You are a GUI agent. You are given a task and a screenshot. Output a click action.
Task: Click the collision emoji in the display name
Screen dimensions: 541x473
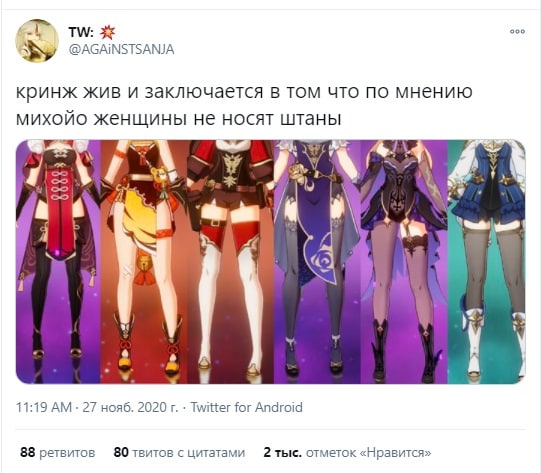tap(107, 32)
